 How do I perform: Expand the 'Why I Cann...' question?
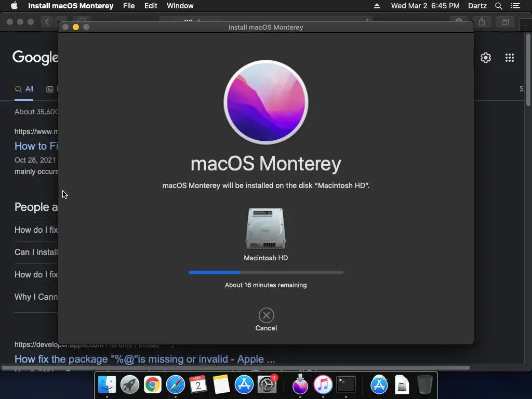[36, 297]
